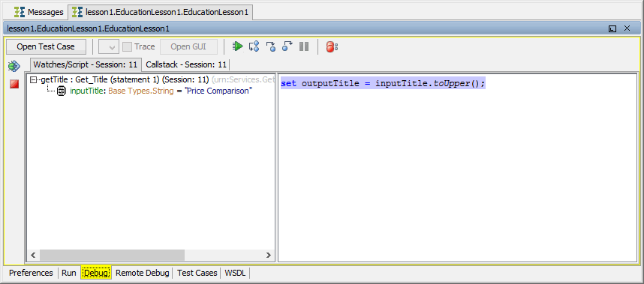Select the Messages tab
Image resolution: width=644 pixels, height=284 pixels.
point(39,12)
